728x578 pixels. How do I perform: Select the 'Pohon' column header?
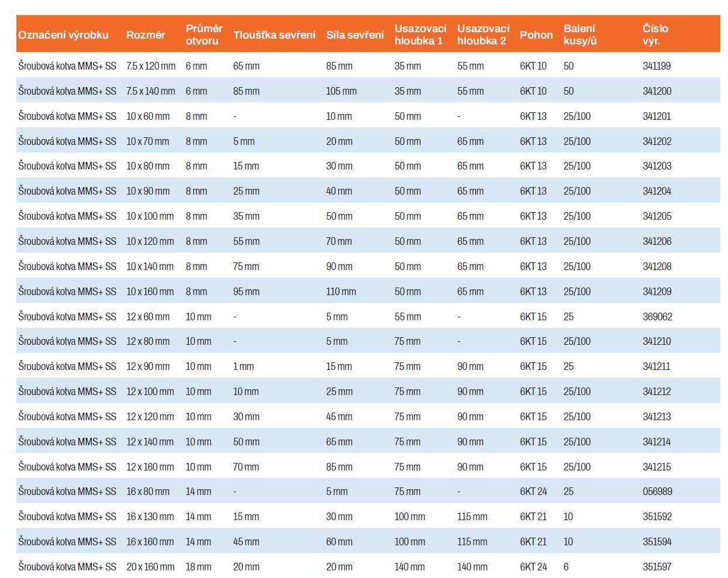coord(536,34)
